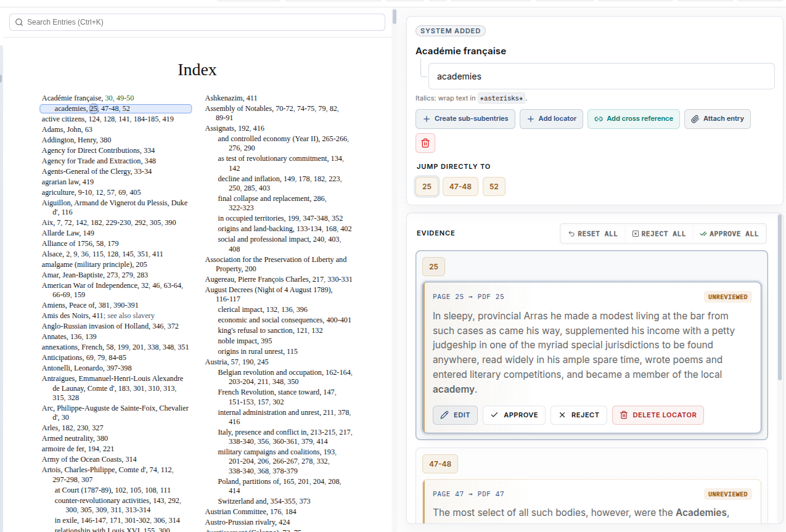This screenshot has height=532, width=786.
Task: Select armoire de fer index entry
Action: pyautogui.click(x=78, y=449)
